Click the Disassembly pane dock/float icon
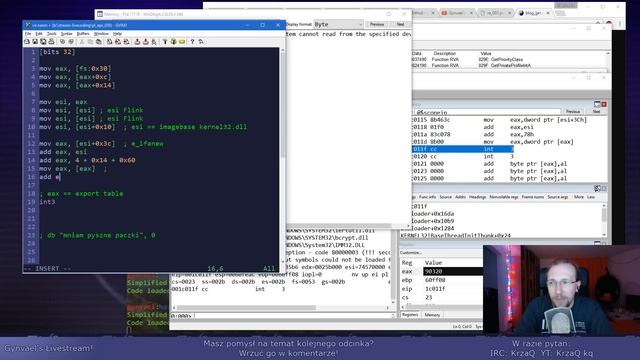640x360 pixels. [597, 104]
